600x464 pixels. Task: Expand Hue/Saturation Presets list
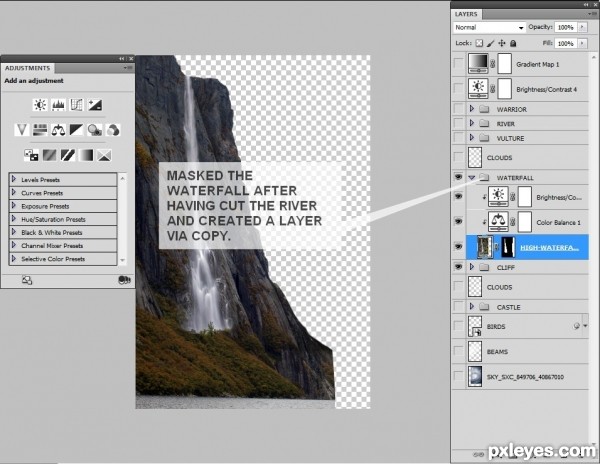pyautogui.click(x=14, y=219)
